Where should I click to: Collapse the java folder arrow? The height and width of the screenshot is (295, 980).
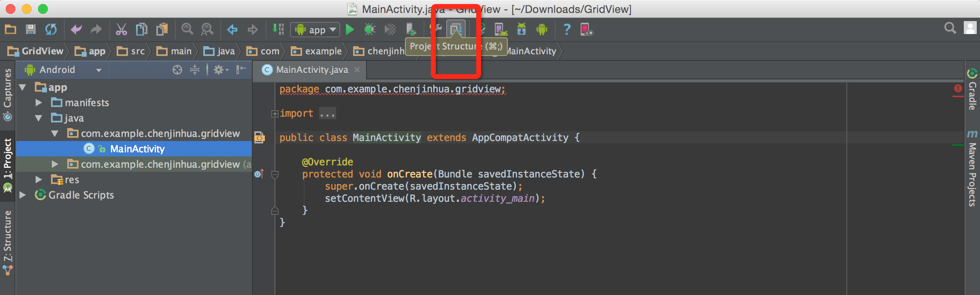39,118
